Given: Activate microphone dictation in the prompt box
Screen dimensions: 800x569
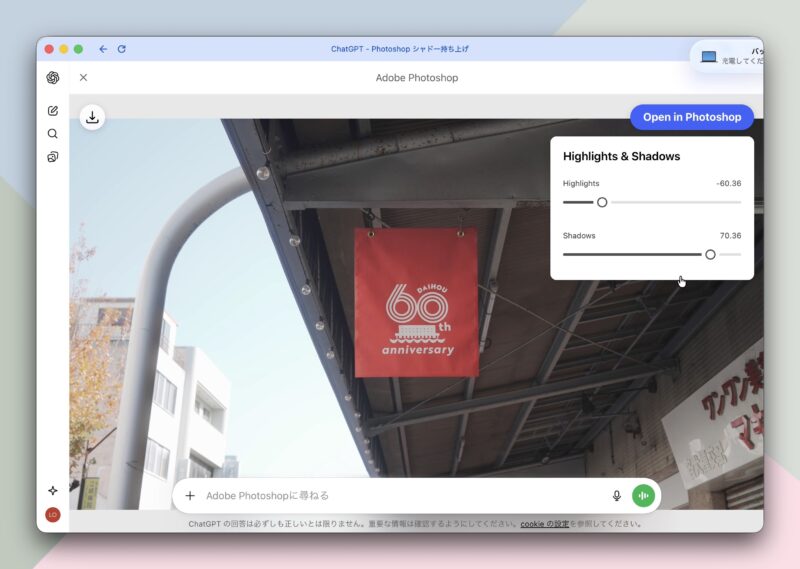Looking at the screenshot, I should pyautogui.click(x=616, y=495).
